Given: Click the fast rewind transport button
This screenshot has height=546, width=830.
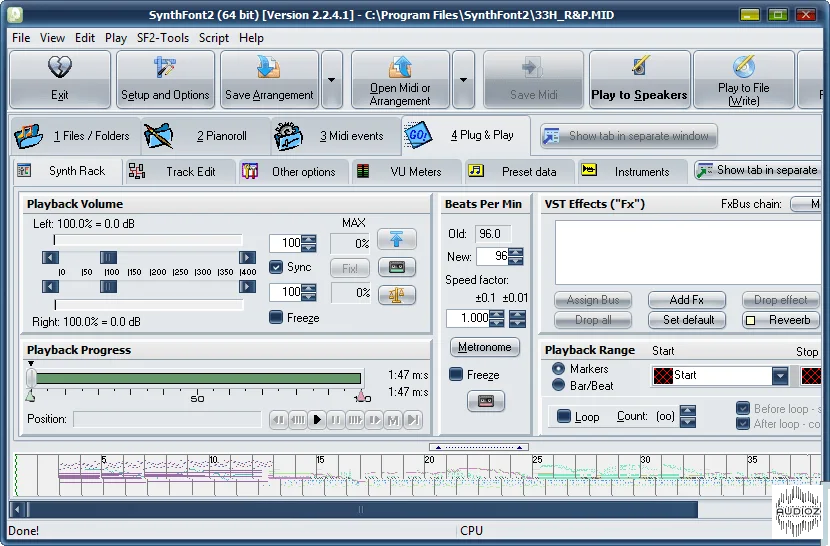Looking at the screenshot, I should (x=297, y=420).
